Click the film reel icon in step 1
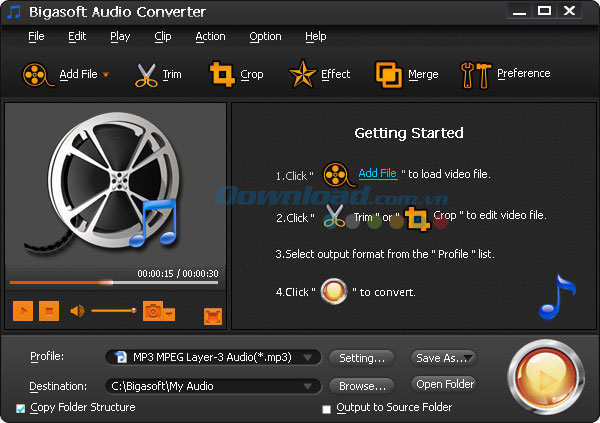 click(x=339, y=175)
